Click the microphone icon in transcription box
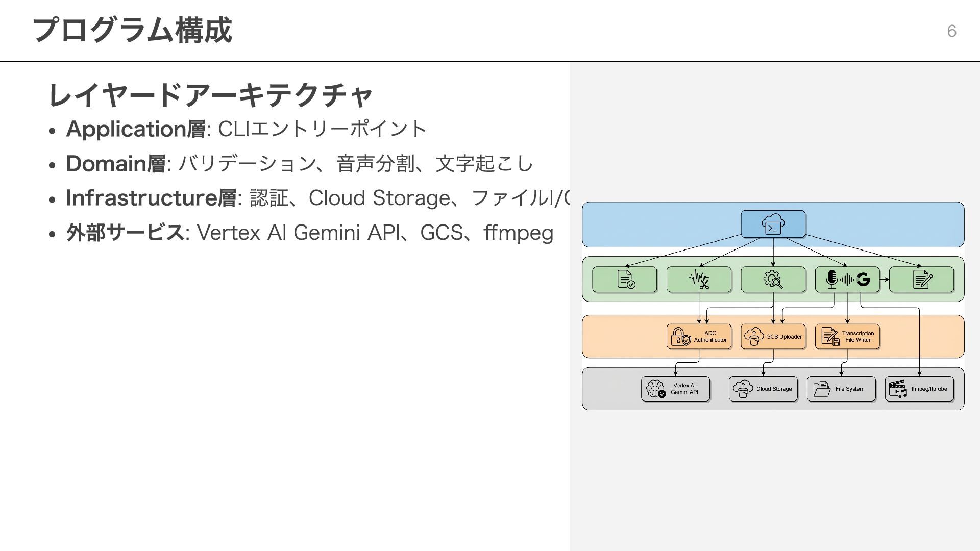 [831, 279]
